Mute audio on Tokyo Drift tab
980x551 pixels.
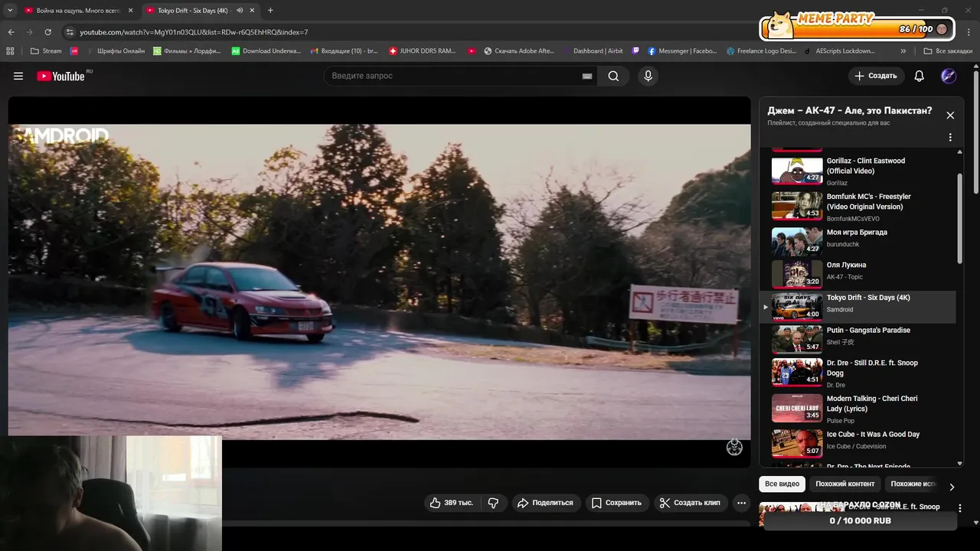pos(240,11)
